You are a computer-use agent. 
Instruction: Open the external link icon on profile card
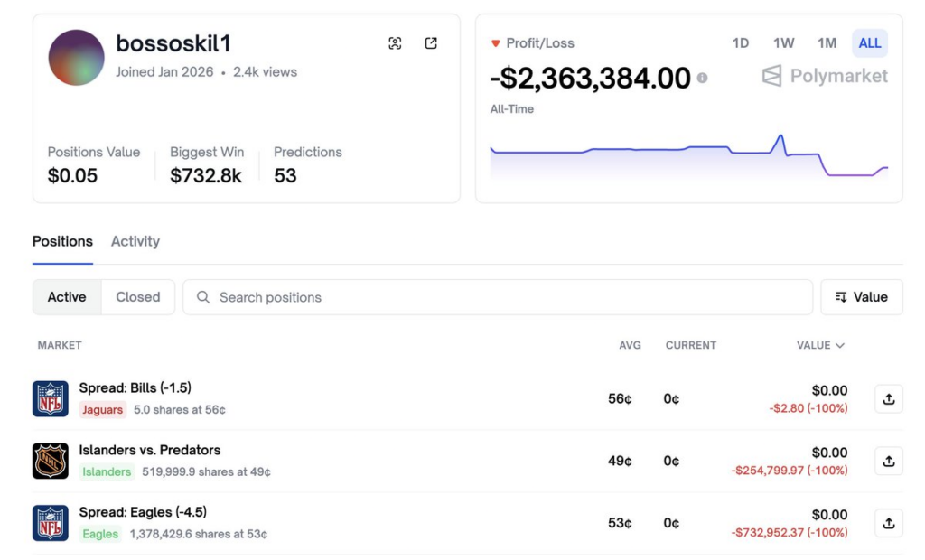pos(431,42)
